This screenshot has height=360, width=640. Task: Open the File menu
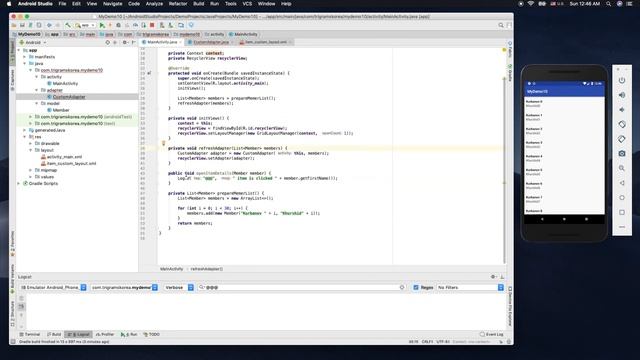(62, 4)
